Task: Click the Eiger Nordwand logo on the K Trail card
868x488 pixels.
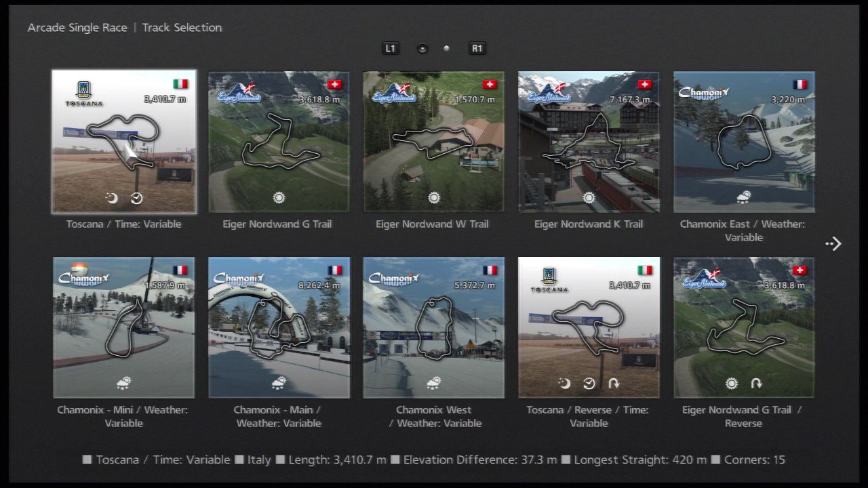Action: pyautogui.click(x=549, y=92)
